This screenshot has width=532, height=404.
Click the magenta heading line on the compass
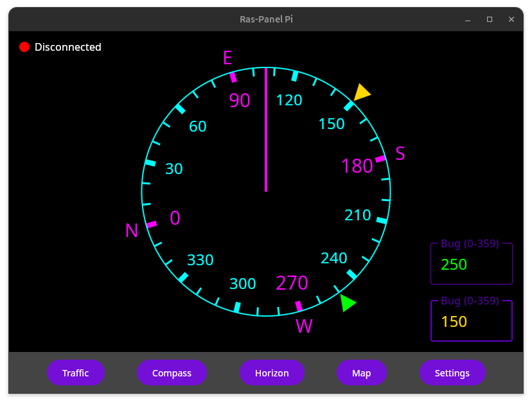point(265,128)
